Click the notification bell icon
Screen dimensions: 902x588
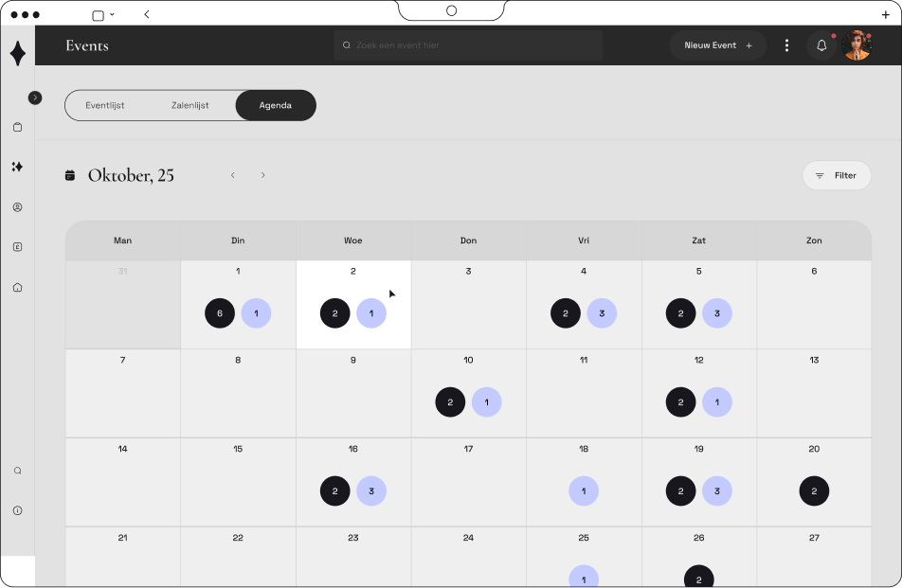[x=821, y=45]
